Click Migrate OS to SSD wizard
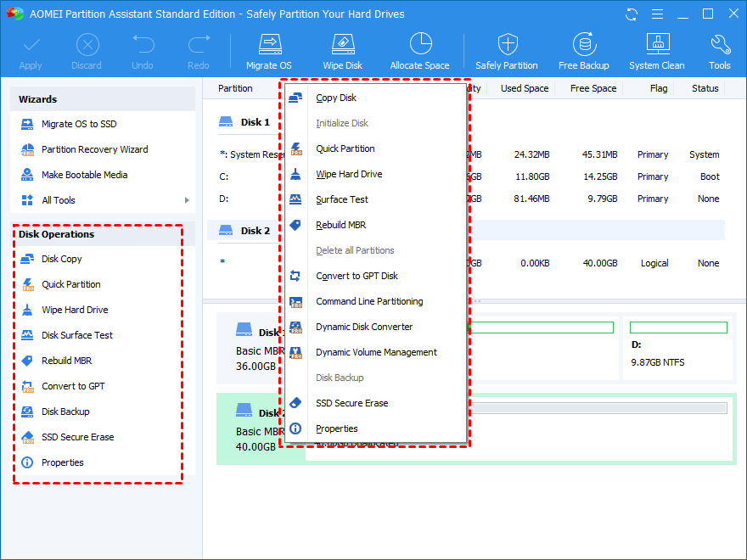The image size is (747, 560). [79, 124]
